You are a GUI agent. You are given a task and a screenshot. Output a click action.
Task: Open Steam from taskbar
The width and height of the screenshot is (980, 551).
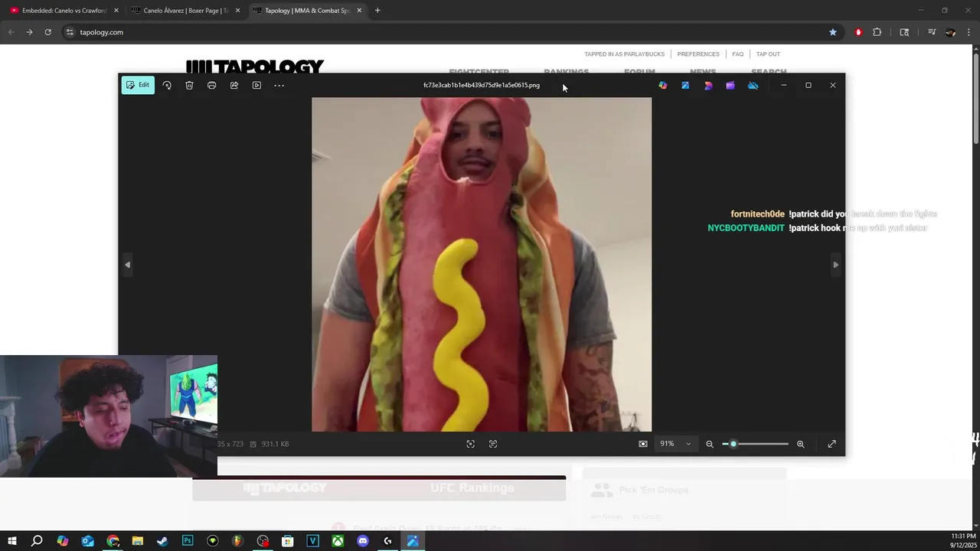[x=162, y=541]
